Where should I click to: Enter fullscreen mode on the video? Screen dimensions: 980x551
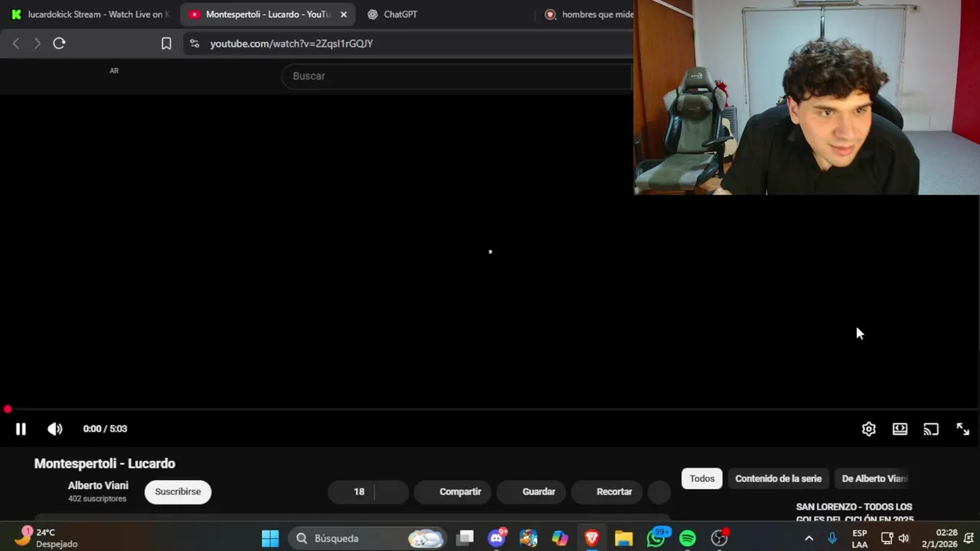(962, 429)
